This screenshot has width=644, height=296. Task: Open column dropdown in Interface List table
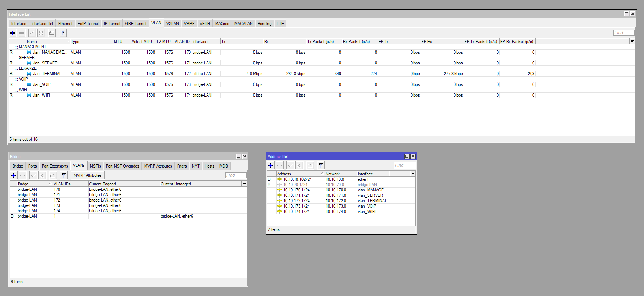pos(632,42)
